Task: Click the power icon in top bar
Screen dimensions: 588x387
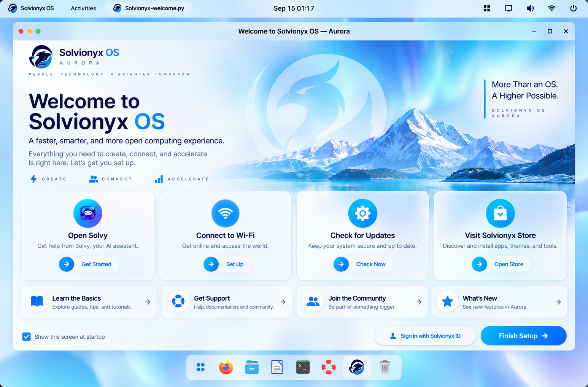Action: click(574, 8)
